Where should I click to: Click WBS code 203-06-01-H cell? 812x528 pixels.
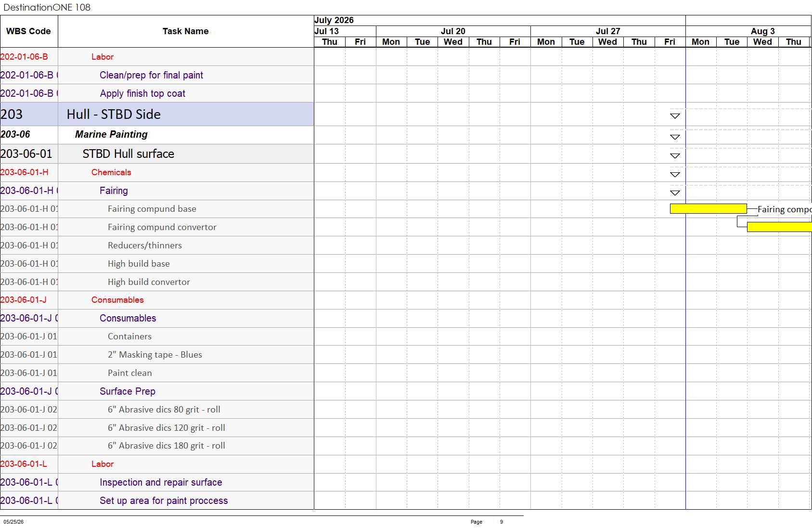29,172
